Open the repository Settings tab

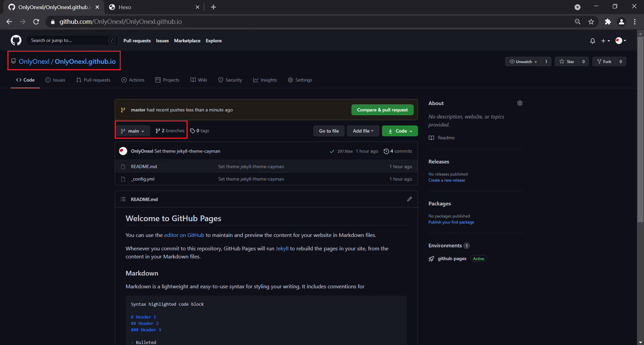tap(300, 80)
